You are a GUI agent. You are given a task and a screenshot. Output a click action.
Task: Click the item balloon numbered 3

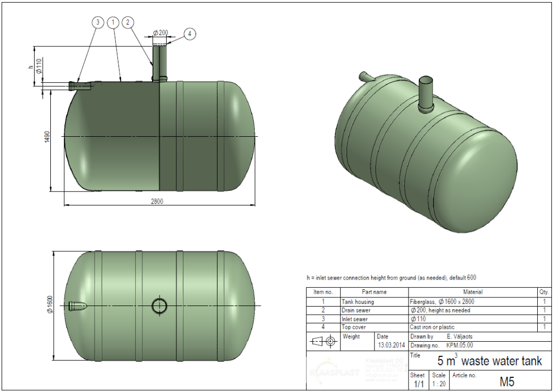tap(97, 23)
